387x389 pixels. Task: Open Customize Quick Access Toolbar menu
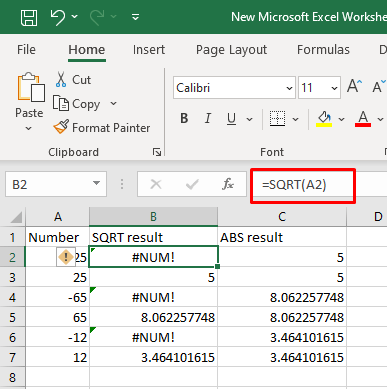point(135,17)
